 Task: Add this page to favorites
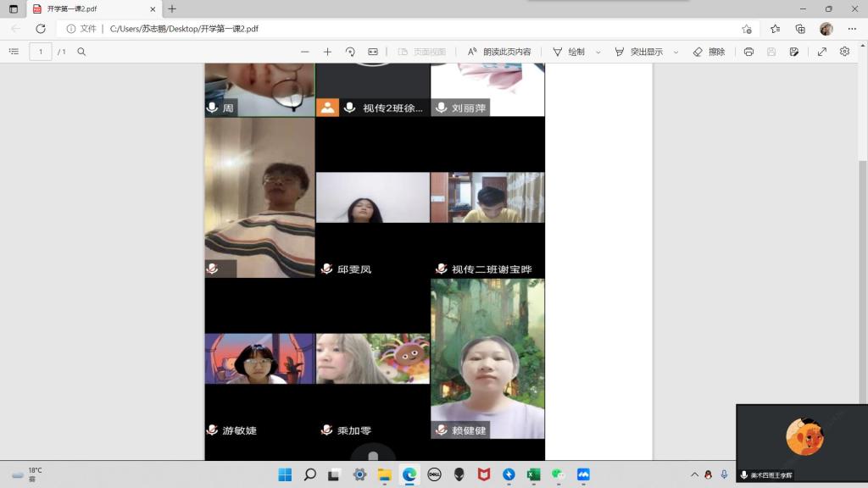pos(747,29)
